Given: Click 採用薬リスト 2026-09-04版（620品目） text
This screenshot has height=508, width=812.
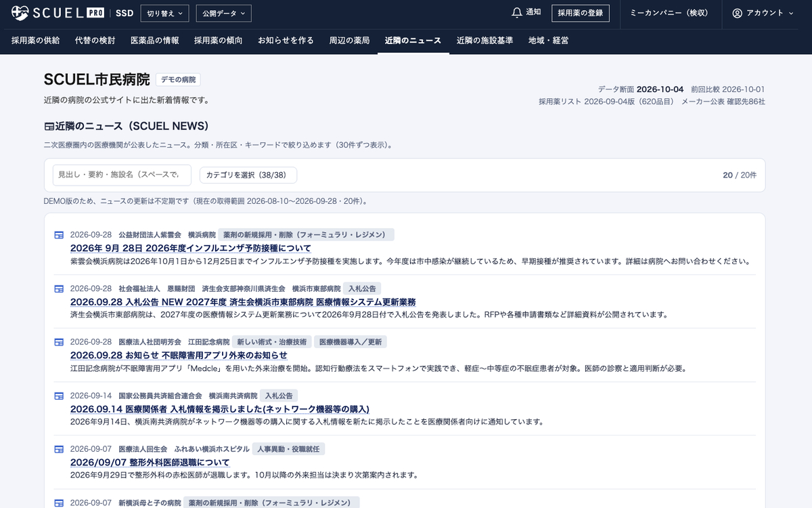Looking at the screenshot, I should (x=606, y=102).
